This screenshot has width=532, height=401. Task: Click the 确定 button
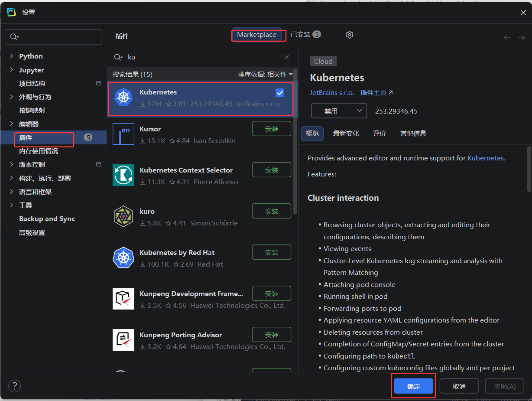[x=414, y=386]
